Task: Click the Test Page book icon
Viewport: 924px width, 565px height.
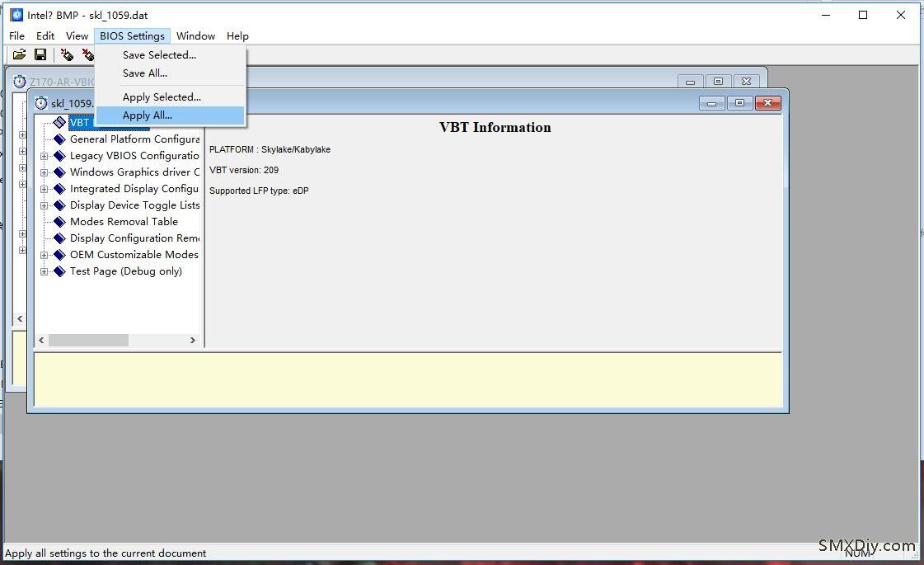Action: (x=59, y=271)
